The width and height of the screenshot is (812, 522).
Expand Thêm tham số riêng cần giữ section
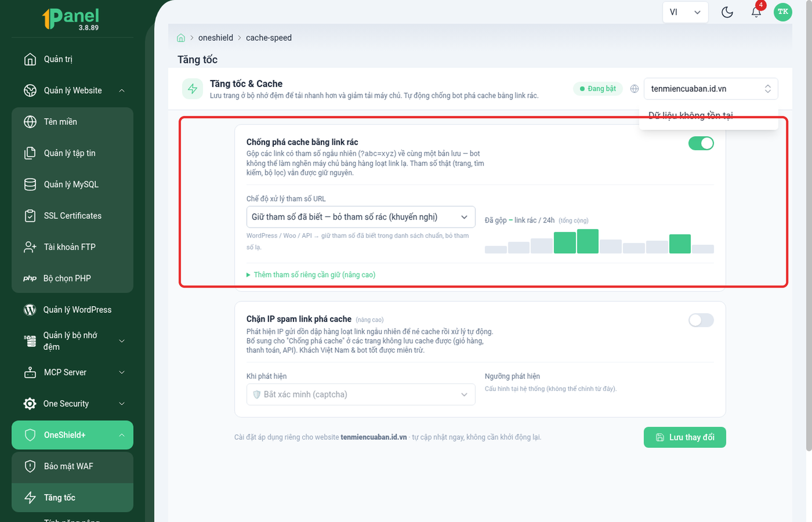pyautogui.click(x=311, y=275)
